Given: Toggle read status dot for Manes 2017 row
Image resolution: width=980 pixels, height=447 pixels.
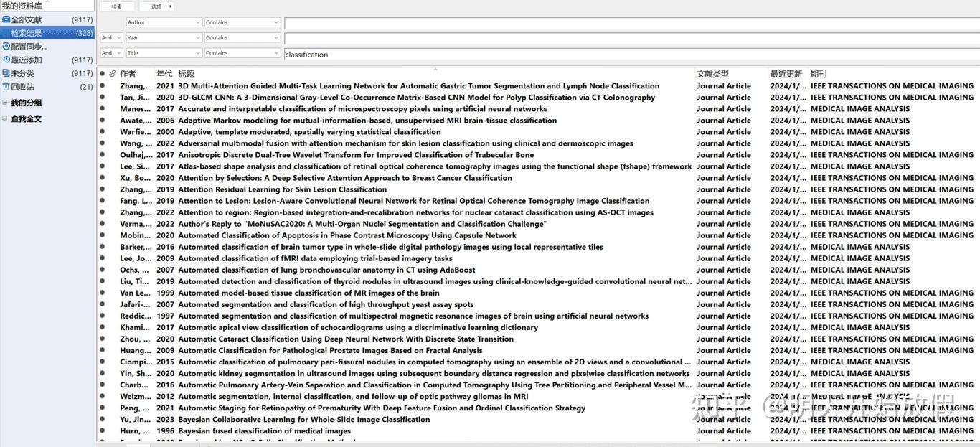Looking at the screenshot, I should tap(103, 109).
